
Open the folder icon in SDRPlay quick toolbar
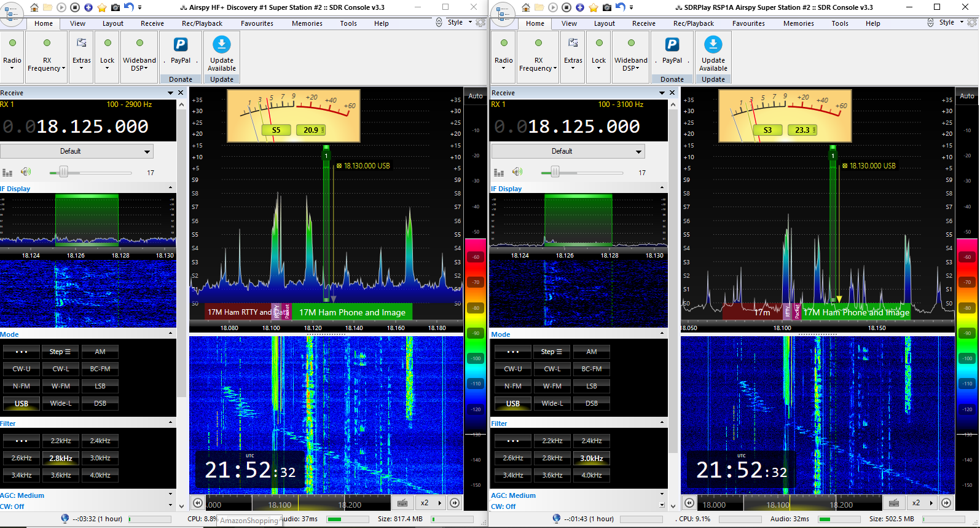pyautogui.click(x=539, y=7)
